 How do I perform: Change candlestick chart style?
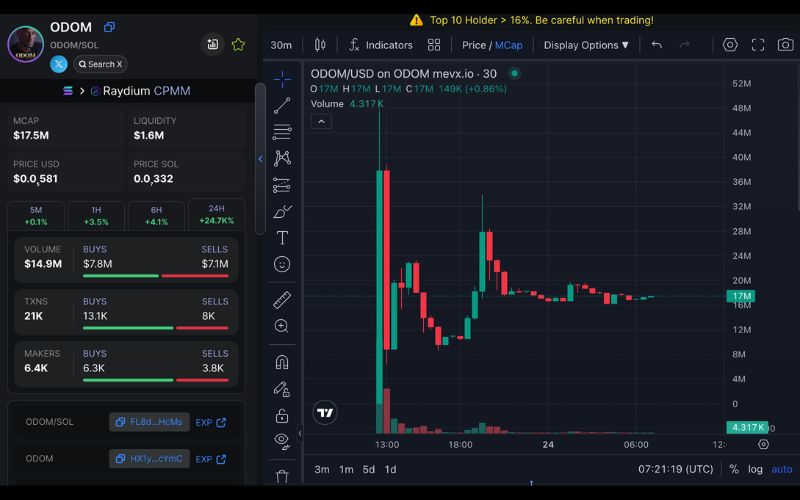click(x=320, y=45)
